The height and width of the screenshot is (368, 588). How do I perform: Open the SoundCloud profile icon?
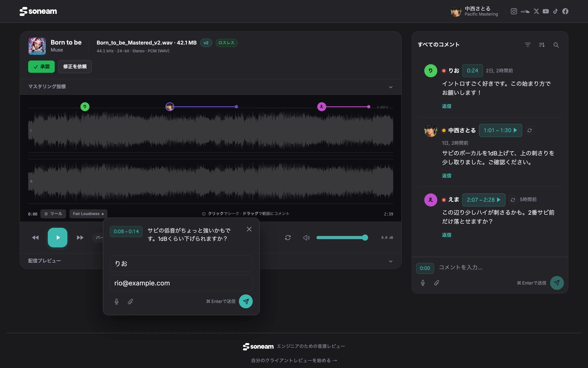(525, 11)
